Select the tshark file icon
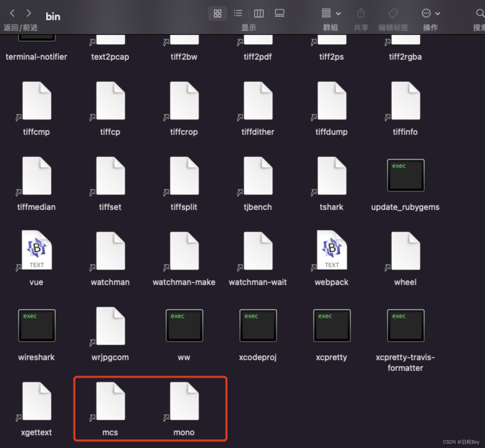 coord(332,176)
